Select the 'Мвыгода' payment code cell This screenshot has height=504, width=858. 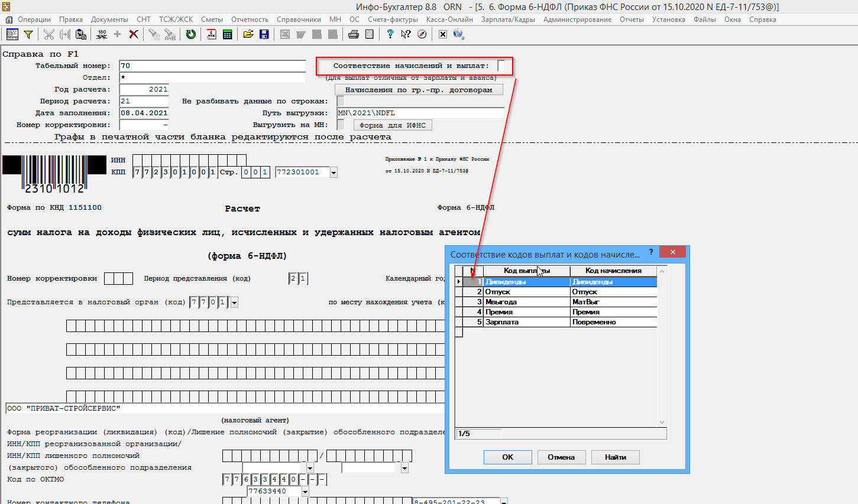click(526, 302)
